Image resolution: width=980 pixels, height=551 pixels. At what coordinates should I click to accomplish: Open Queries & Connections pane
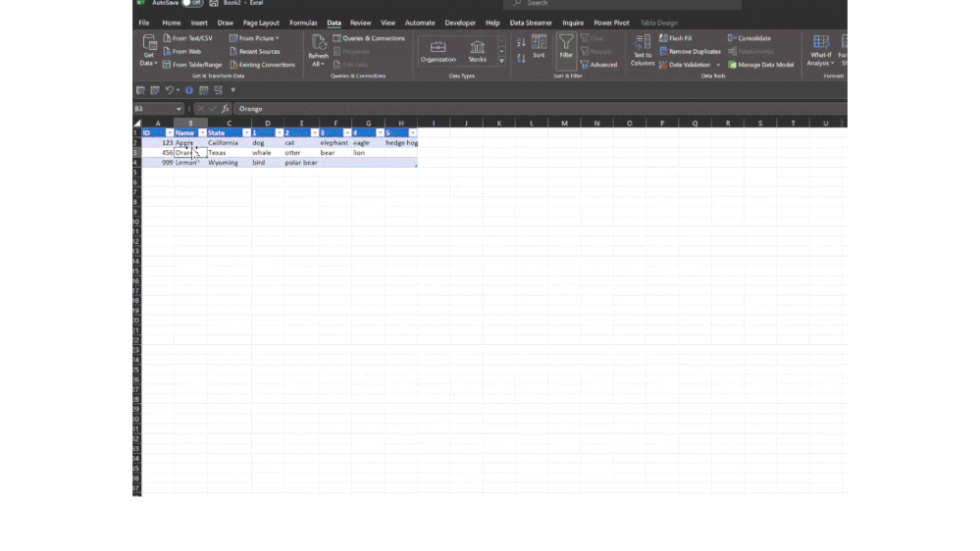click(x=369, y=38)
